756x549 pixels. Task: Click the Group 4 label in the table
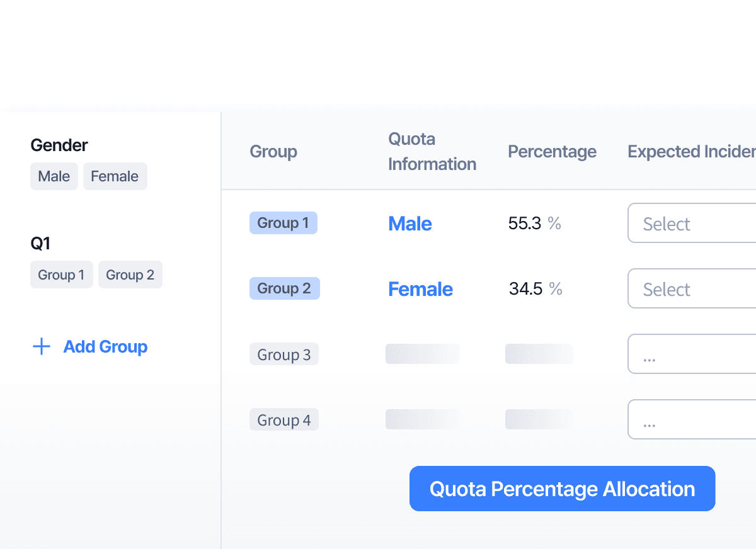(x=284, y=419)
